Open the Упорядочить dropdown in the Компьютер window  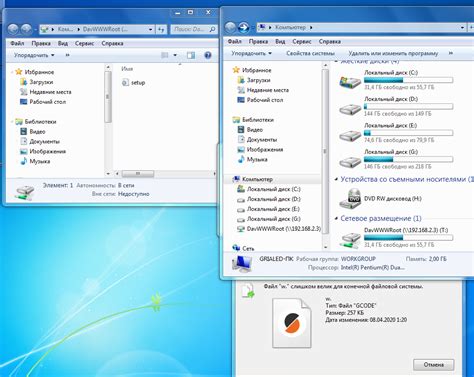(252, 53)
